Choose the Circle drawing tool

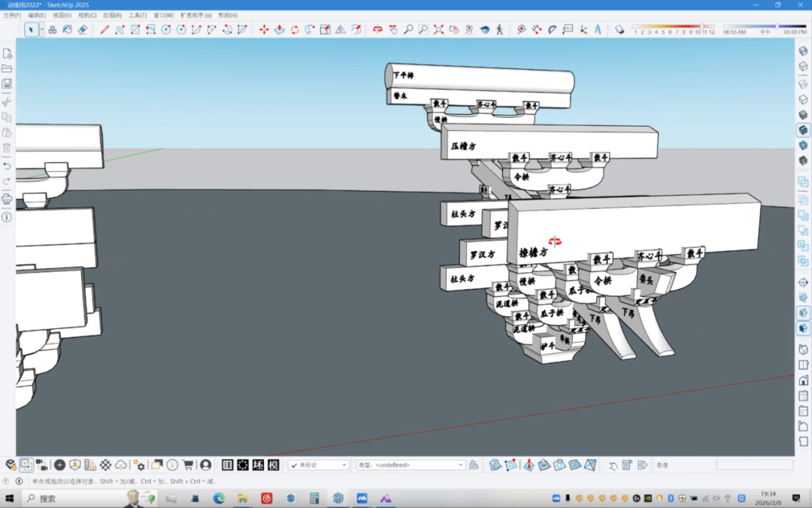pyautogui.click(x=165, y=29)
